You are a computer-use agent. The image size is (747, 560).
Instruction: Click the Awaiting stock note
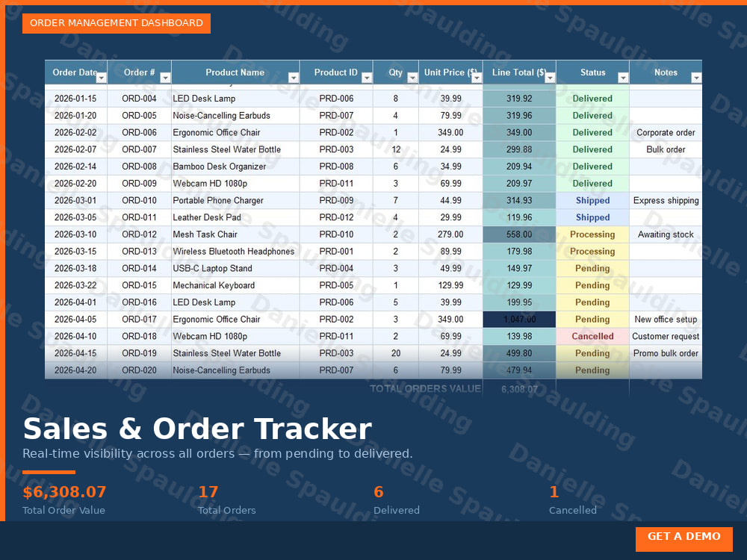(666, 234)
